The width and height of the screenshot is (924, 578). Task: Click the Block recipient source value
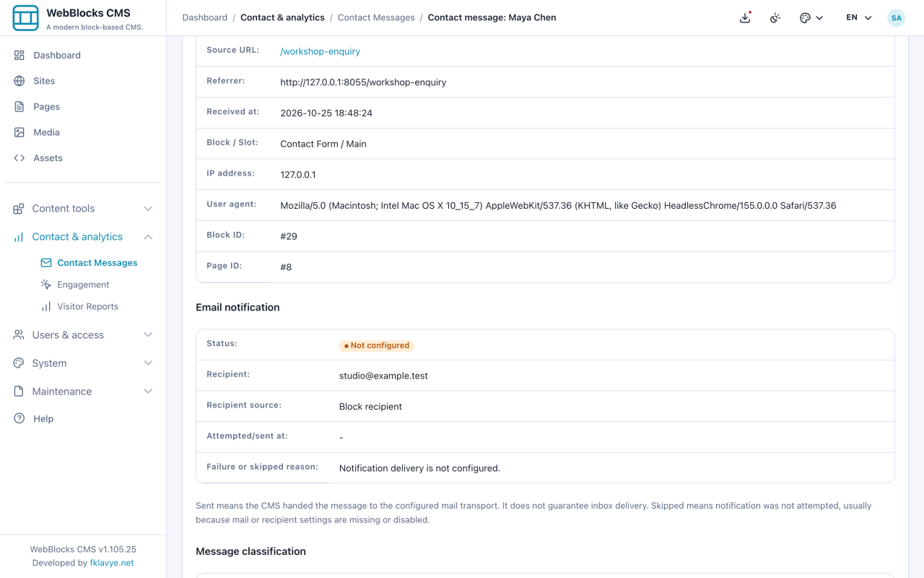(x=370, y=407)
